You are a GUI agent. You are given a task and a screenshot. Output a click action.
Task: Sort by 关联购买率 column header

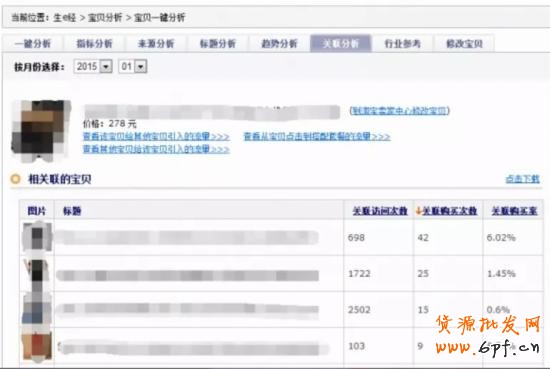(514, 211)
